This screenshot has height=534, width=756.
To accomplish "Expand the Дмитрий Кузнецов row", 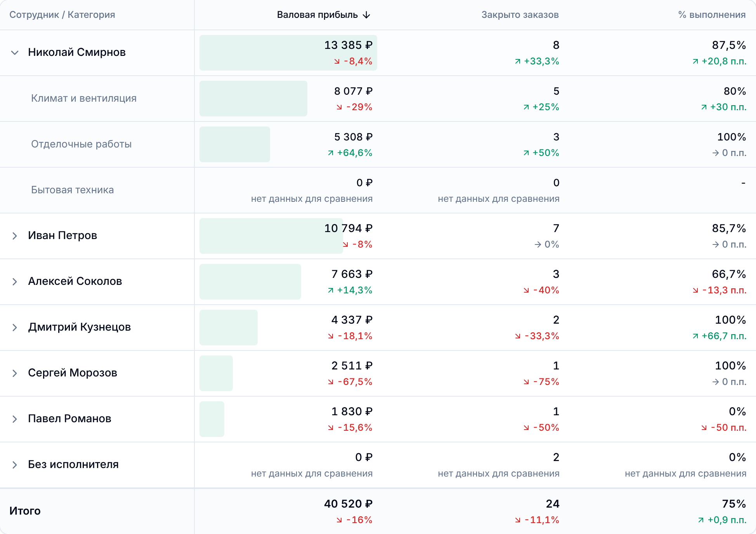I will tap(15, 328).
